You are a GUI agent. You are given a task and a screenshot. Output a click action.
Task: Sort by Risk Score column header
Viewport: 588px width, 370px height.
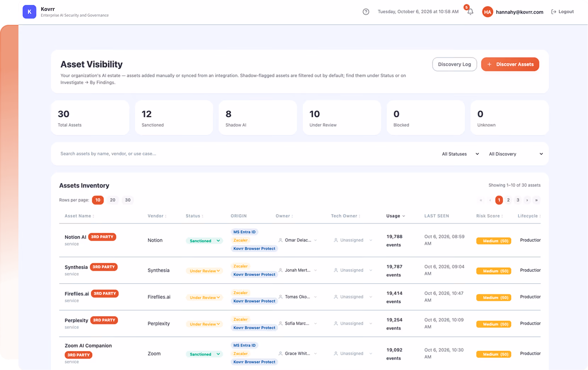pyautogui.click(x=489, y=216)
